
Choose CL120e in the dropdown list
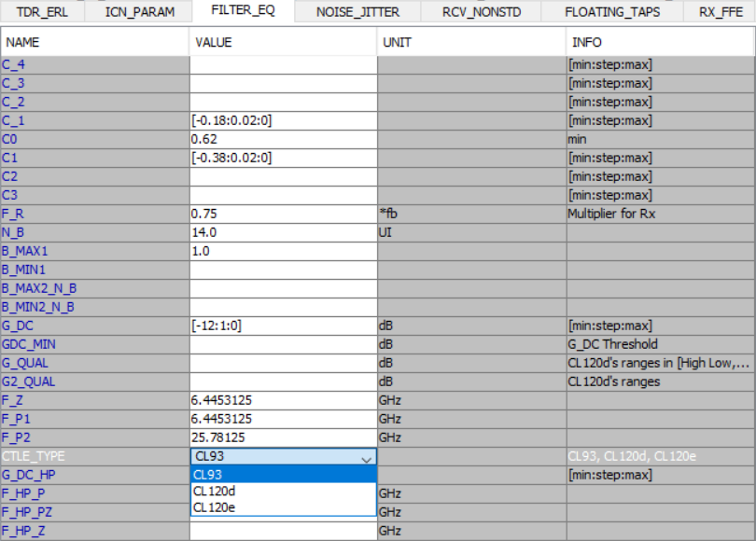(x=284, y=507)
